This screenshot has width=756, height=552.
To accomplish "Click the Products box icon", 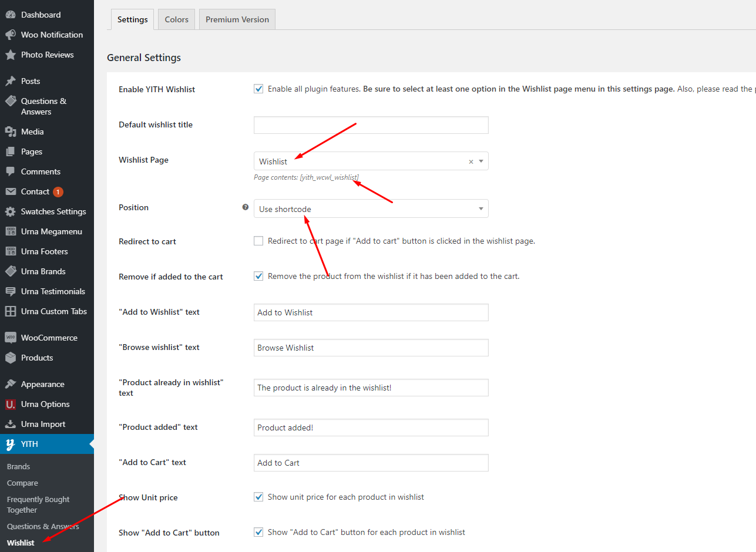I will [x=11, y=358].
